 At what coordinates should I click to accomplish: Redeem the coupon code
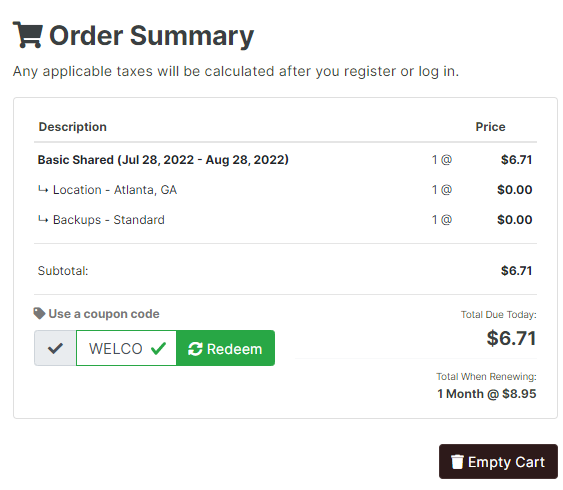[225, 348]
